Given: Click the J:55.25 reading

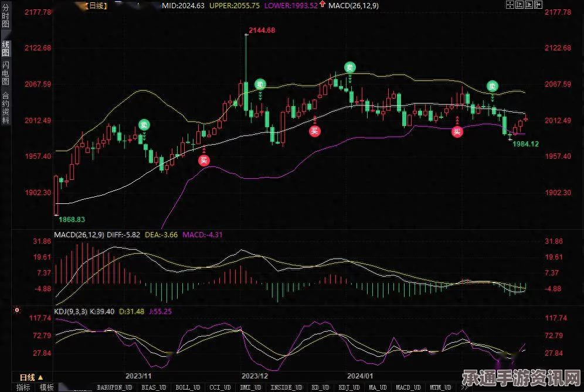Looking at the screenshot, I should [161, 312].
